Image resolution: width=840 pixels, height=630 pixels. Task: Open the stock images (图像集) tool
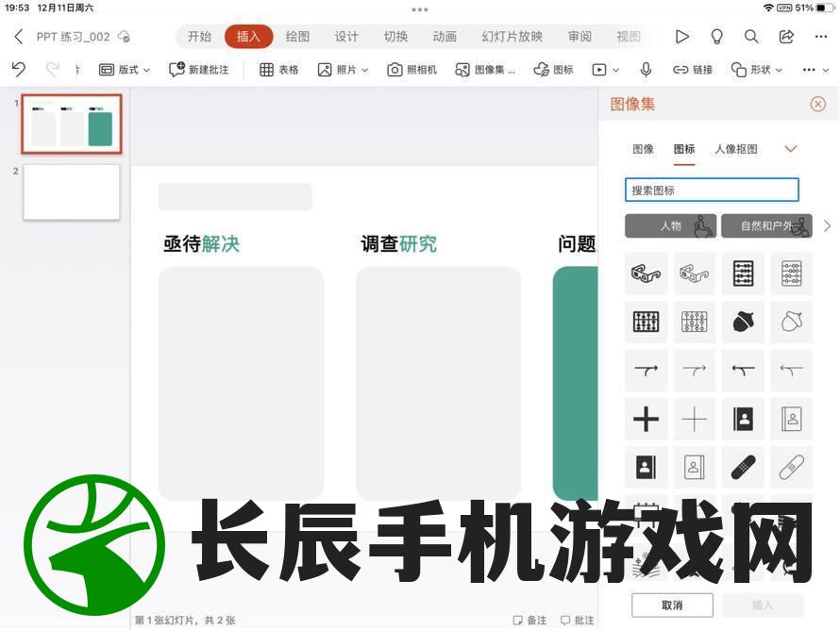[485, 70]
